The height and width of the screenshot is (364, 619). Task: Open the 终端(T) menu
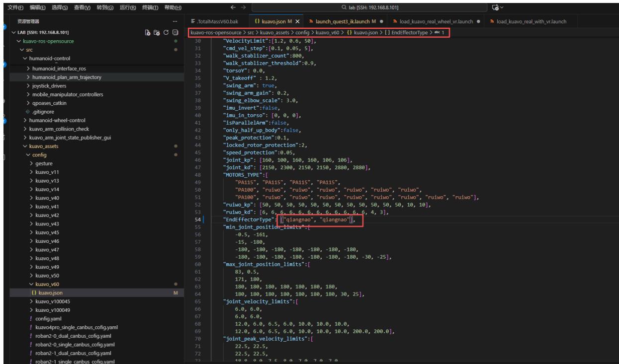pyautogui.click(x=151, y=6)
